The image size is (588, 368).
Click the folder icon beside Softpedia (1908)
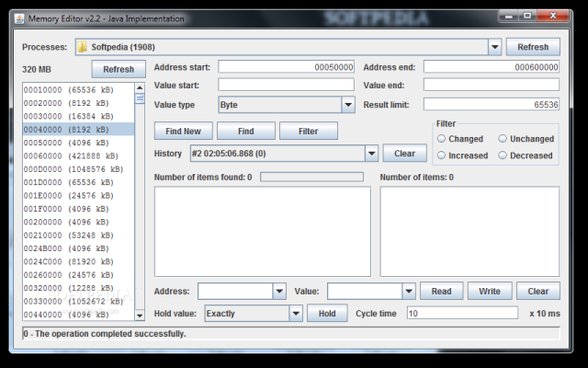point(82,47)
